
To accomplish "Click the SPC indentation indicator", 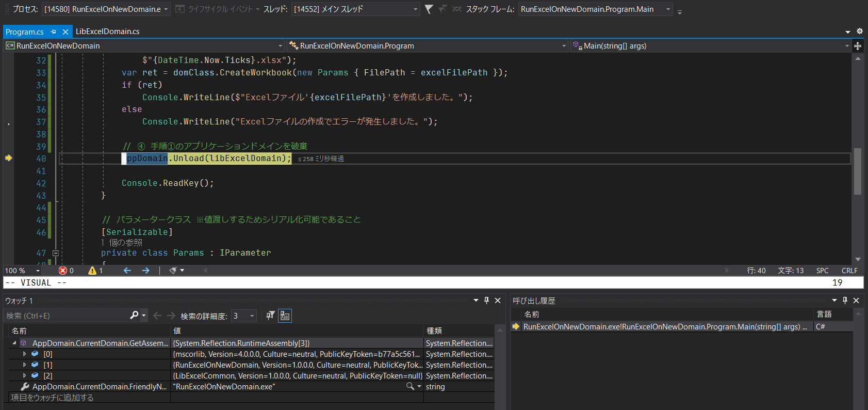I will point(822,271).
